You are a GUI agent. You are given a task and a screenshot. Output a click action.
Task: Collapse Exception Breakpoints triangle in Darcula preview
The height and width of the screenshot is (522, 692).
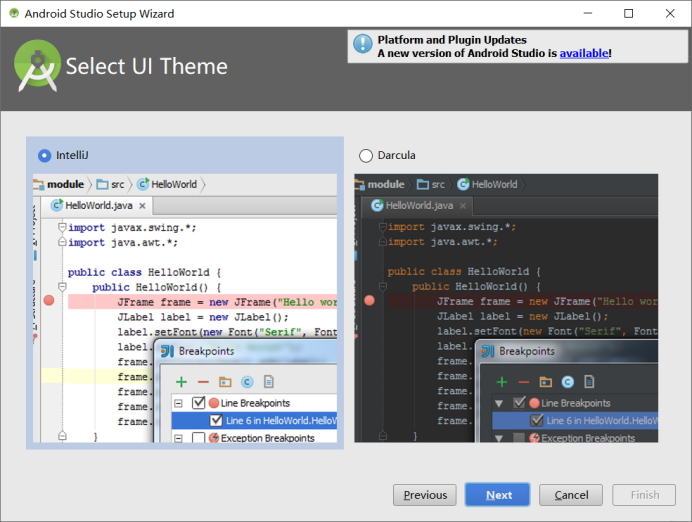click(499, 438)
